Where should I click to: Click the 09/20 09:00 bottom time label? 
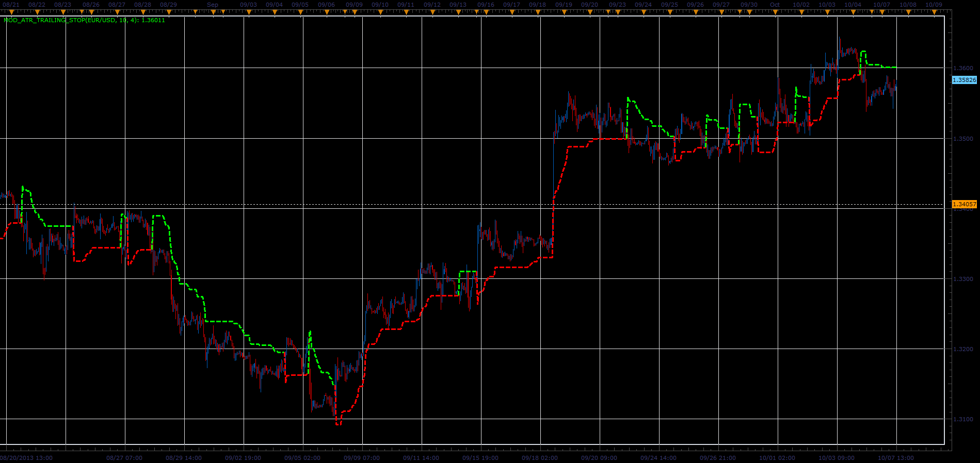(599, 458)
